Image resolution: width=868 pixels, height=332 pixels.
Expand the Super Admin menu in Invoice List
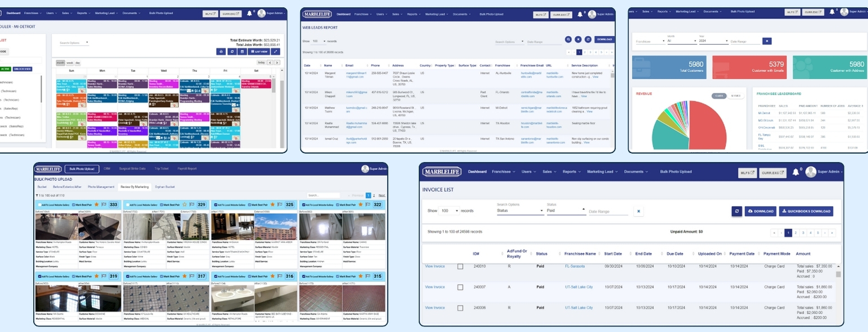pos(829,172)
